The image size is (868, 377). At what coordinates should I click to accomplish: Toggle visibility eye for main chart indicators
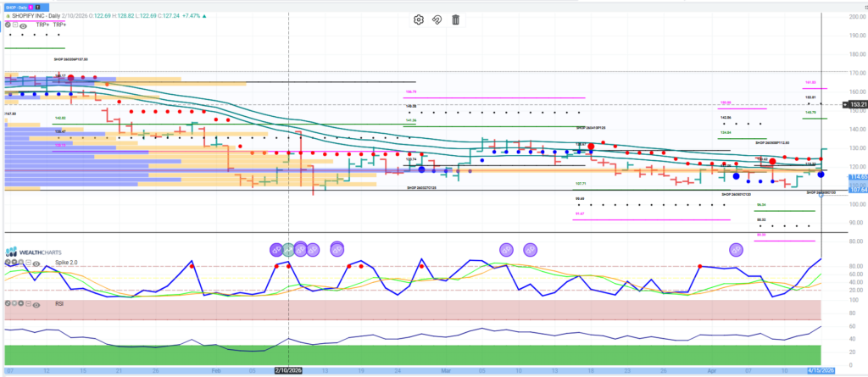(24, 26)
